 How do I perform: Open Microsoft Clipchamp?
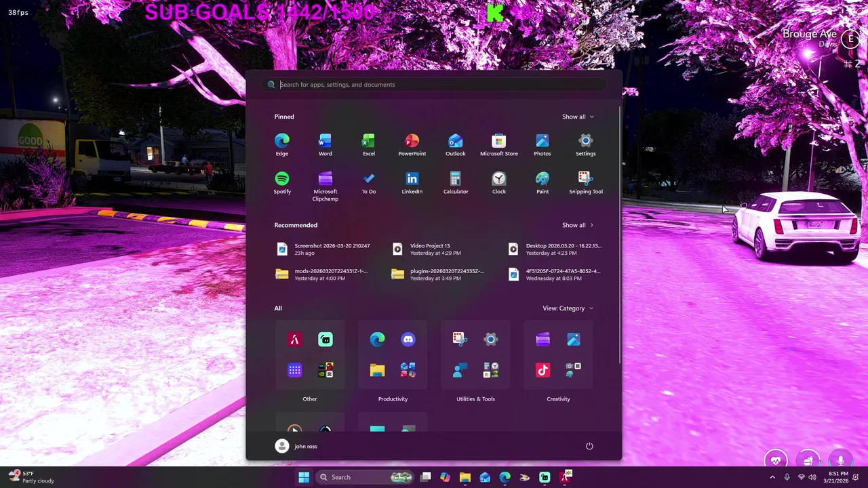(325, 186)
